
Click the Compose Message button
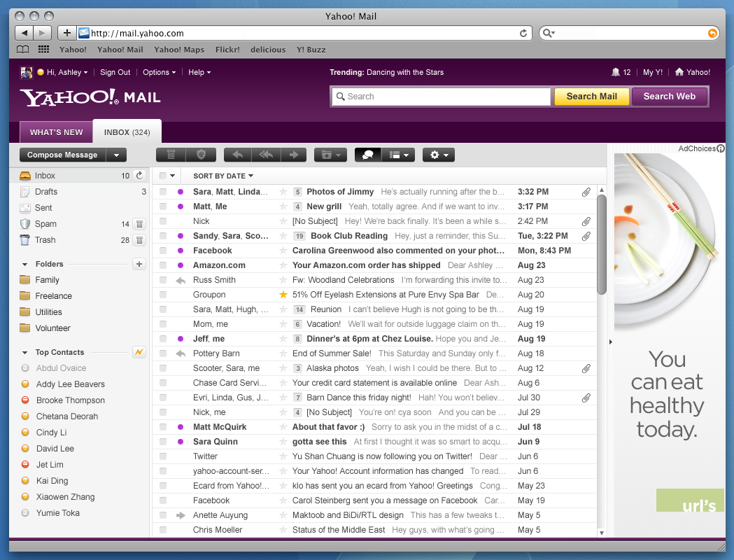point(62,155)
